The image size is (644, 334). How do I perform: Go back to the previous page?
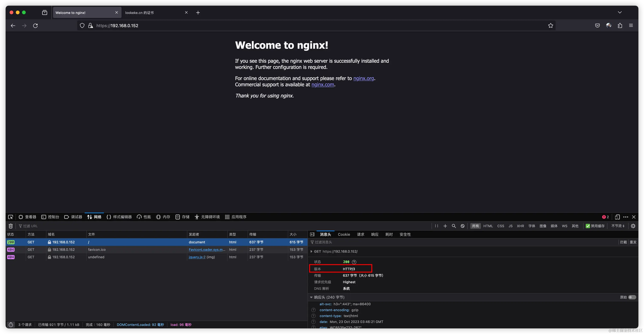point(13,26)
